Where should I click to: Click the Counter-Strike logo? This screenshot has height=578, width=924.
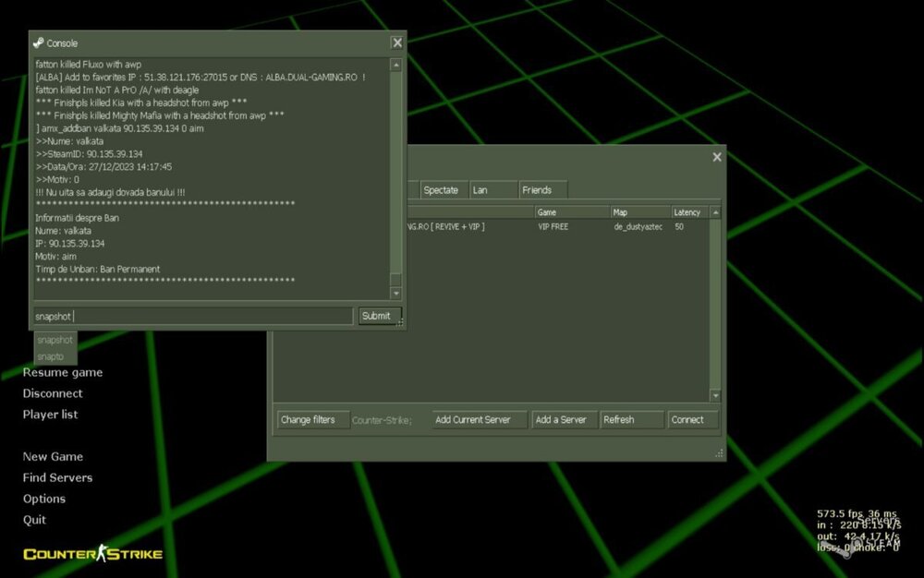click(x=92, y=553)
